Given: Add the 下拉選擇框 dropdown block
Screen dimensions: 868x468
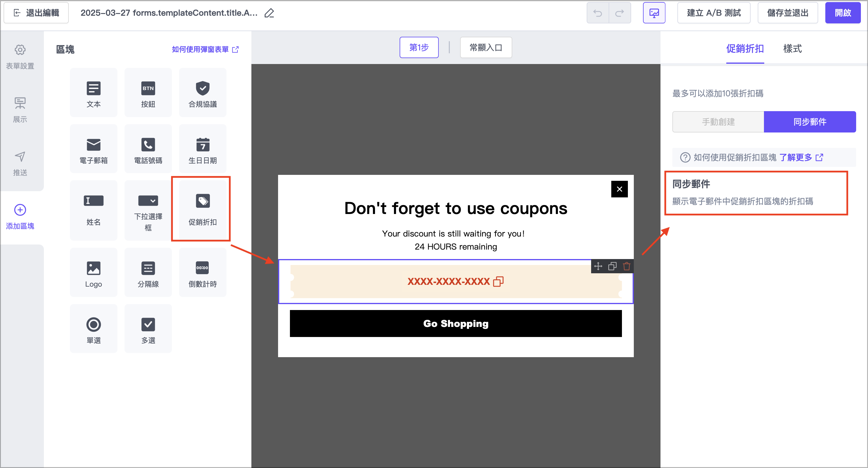Looking at the screenshot, I should (148, 210).
